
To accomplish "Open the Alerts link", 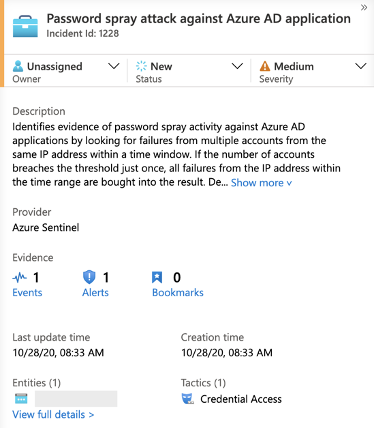I will pyautogui.click(x=95, y=292).
